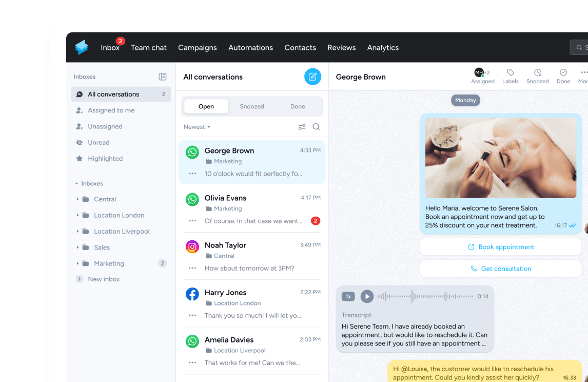Click the plus icon for New inbox

point(80,279)
